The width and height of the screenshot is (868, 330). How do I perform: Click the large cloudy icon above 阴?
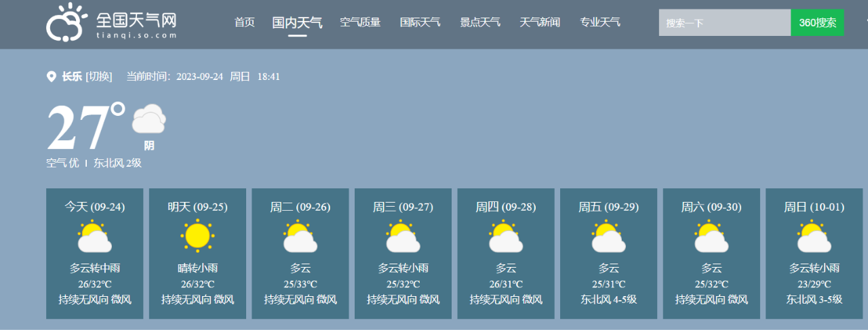tap(149, 119)
